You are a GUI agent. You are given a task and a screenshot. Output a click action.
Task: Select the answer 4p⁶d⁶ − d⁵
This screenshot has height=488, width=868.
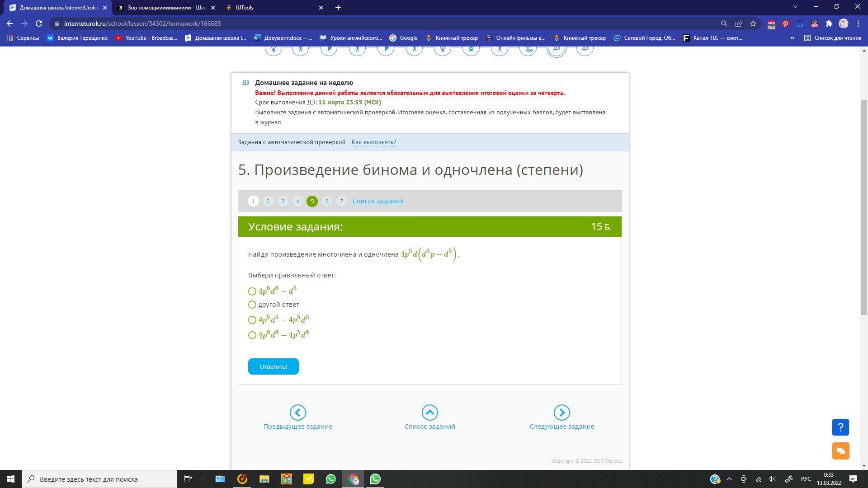pos(252,291)
